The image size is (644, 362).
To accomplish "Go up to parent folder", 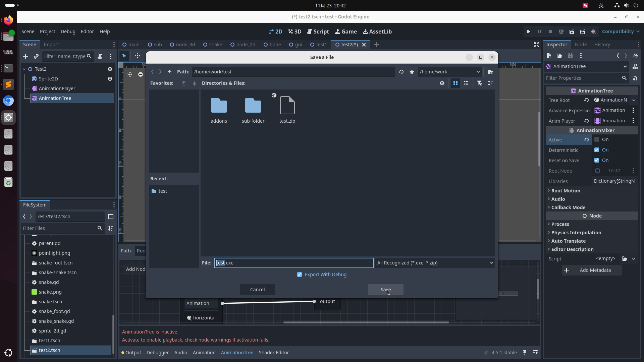I will (x=170, y=72).
